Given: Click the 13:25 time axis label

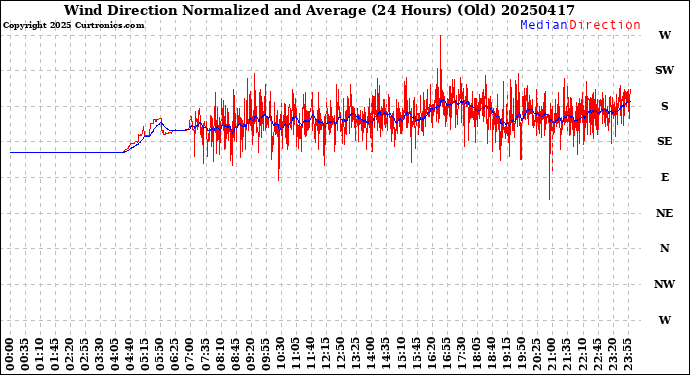Looking at the screenshot, I should 356,354.
